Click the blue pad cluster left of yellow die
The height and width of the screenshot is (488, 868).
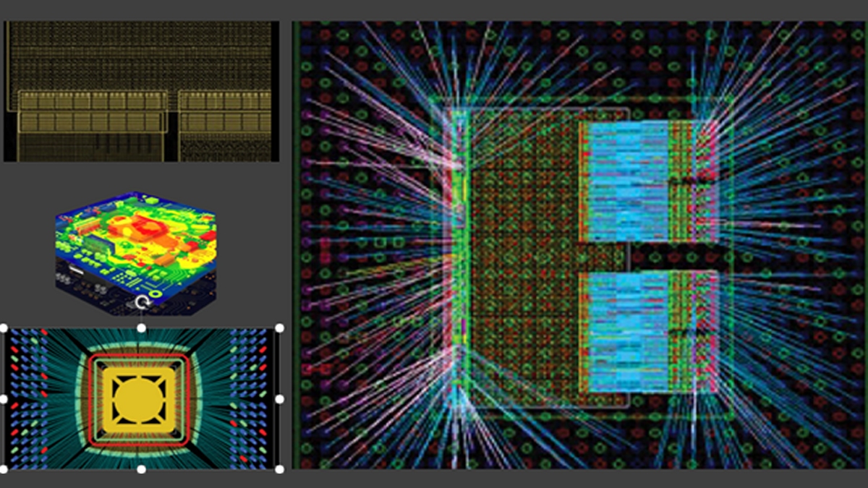[29, 398]
